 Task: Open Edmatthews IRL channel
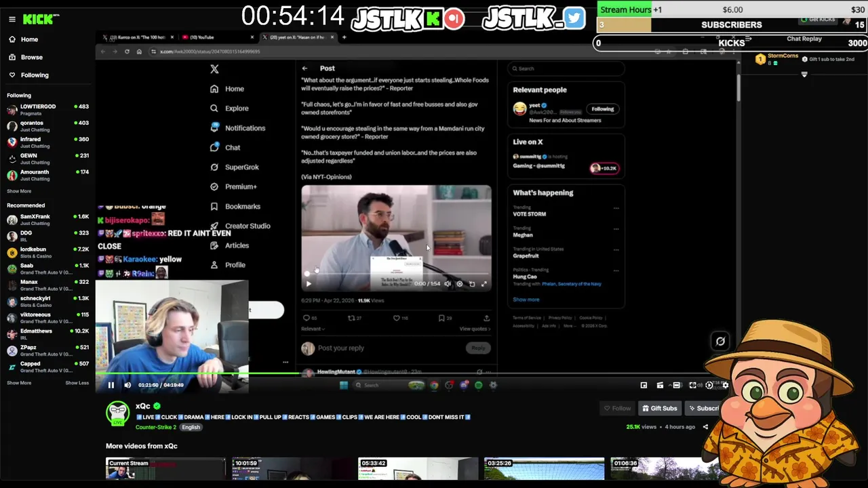click(47, 333)
